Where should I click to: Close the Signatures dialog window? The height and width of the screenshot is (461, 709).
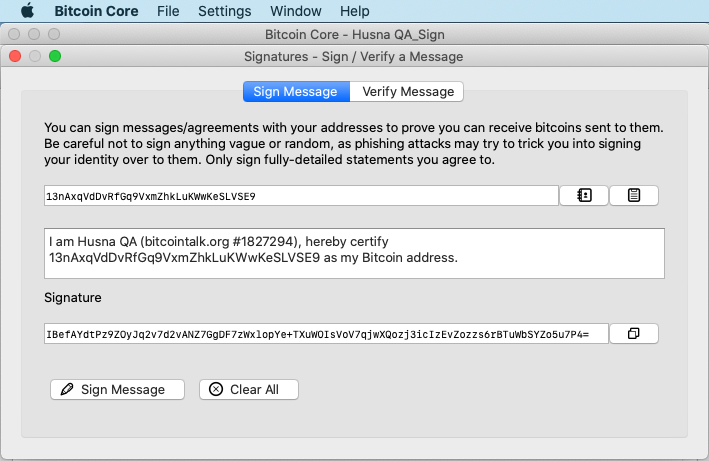(15, 56)
